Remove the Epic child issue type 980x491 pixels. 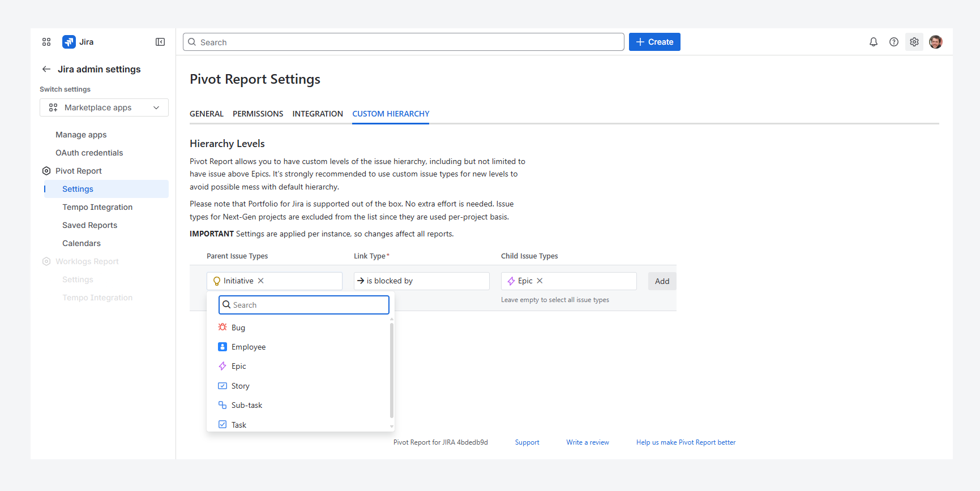tap(540, 281)
